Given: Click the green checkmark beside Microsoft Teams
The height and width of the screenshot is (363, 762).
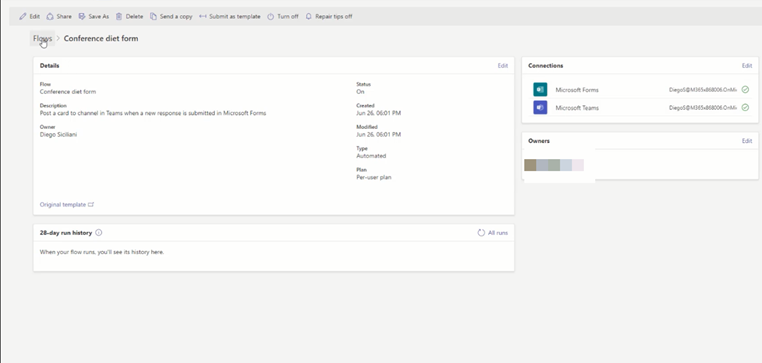Looking at the screenshot, I should (745, 107).
